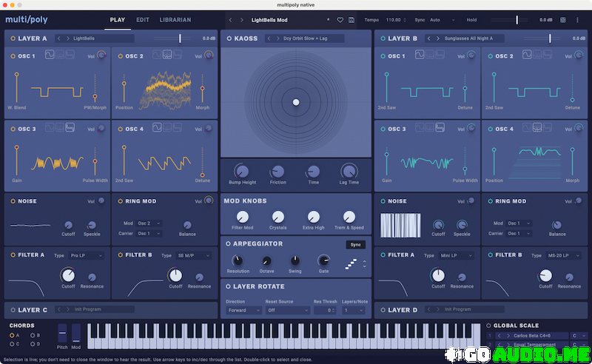This screenshot has height=364, width=592.
Task: Click the Arpeggiator Gate knob
Action: (323, 260)
